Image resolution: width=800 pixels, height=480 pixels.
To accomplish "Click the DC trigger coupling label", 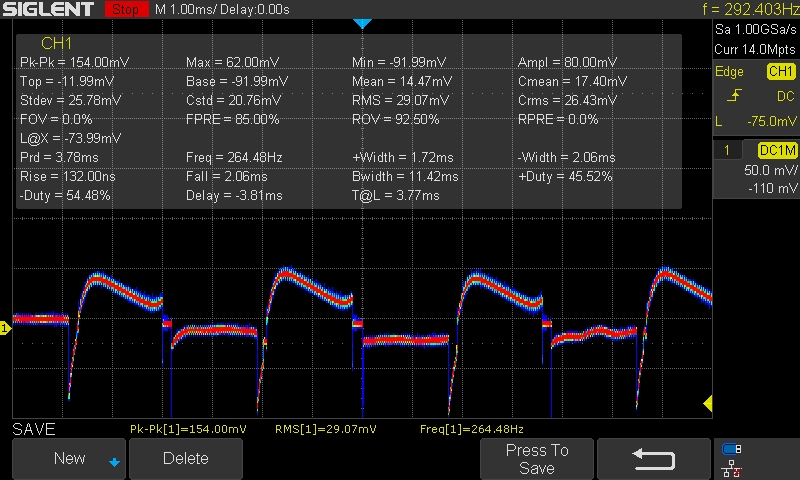I will point(785,96).
